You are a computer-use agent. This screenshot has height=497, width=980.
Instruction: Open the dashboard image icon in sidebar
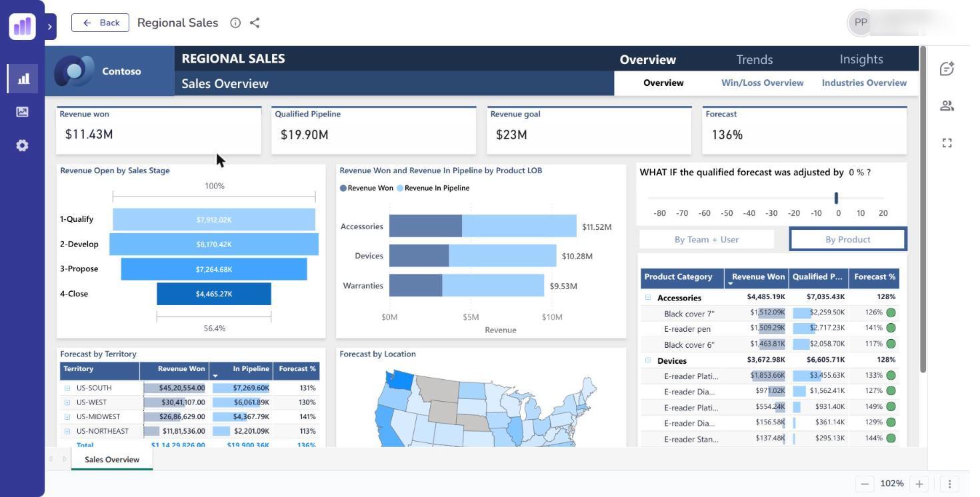[x=23, y=112]
